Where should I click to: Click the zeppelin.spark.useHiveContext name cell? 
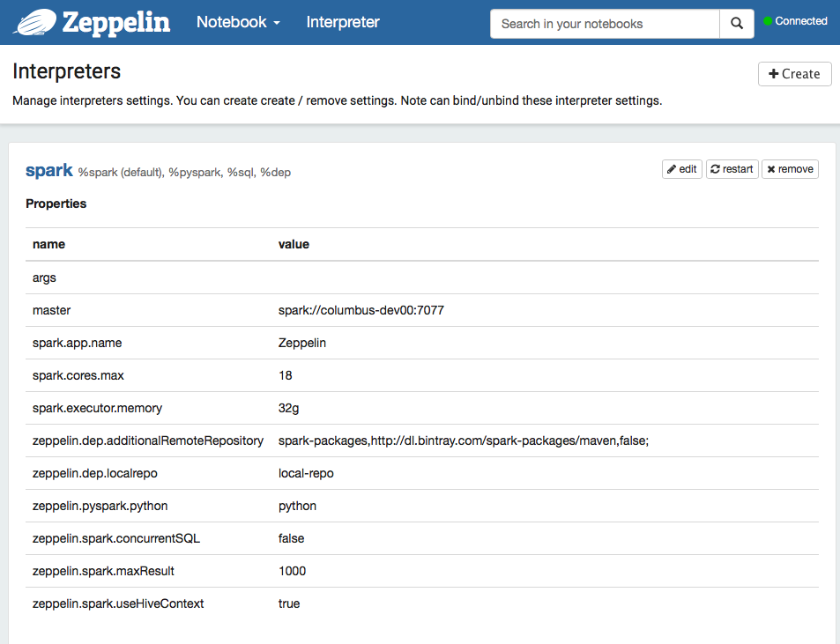(118, 603)
